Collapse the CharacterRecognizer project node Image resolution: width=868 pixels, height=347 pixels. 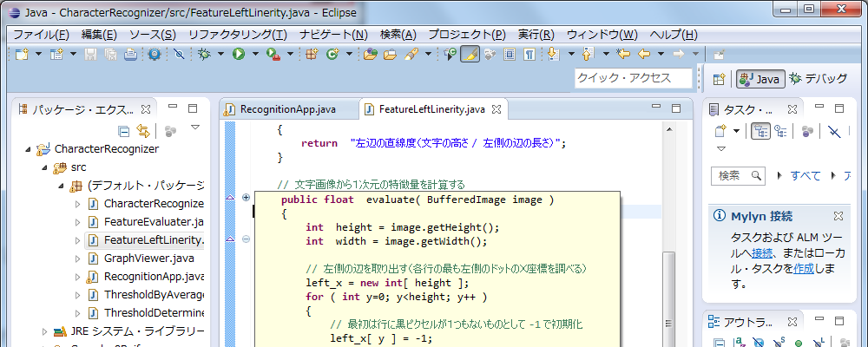pos(29,149)
